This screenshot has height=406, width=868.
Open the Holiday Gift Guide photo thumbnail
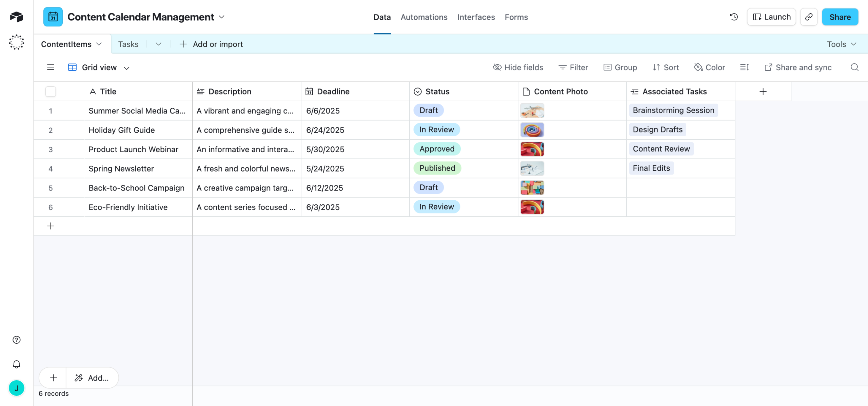click(532, 130)
